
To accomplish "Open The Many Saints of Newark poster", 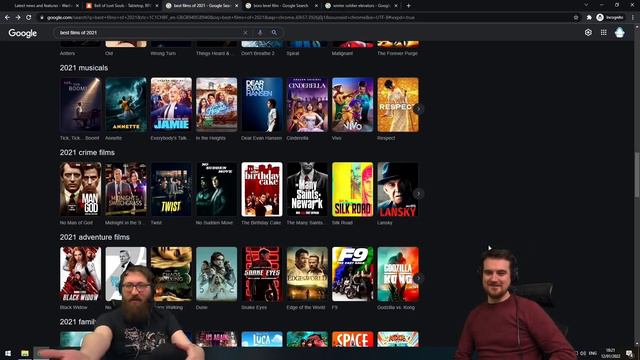I will (x=307, y=189).
